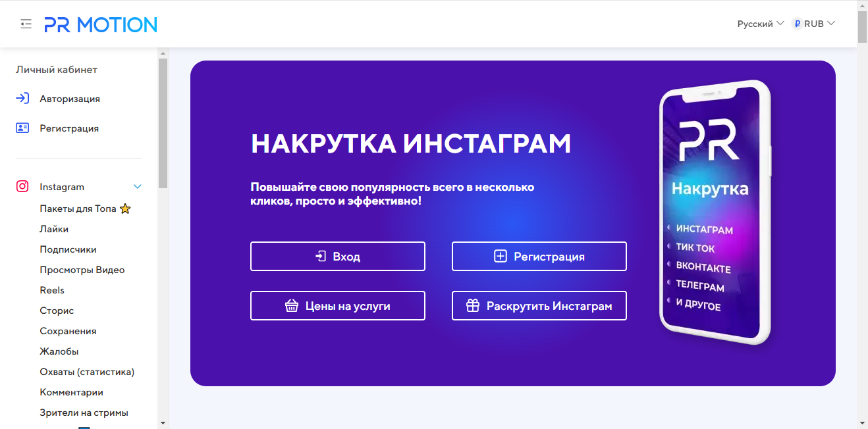Click the Регистрация ID card icon
This screenshot has width=868, height=429.
click(22, 128)
